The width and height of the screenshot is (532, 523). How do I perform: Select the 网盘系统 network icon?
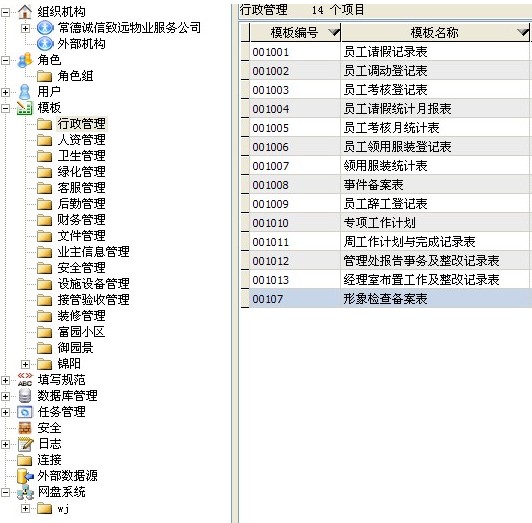coord(25,492)
